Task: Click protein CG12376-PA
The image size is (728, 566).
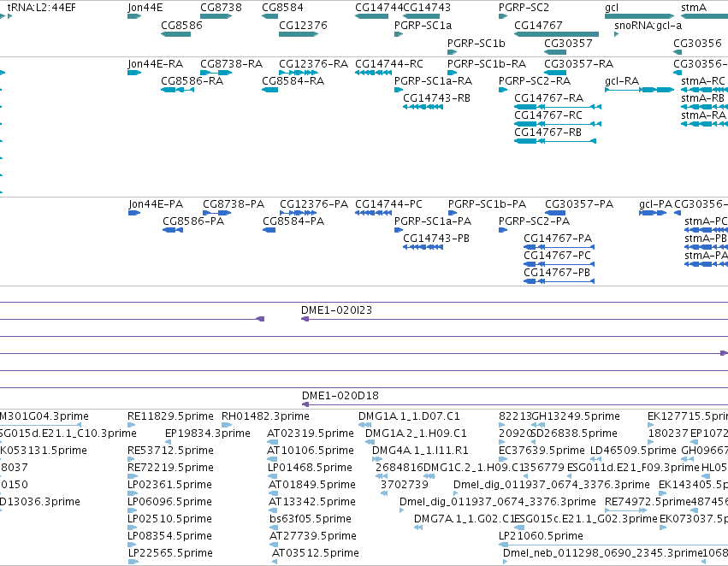Action: [x=314, y=204]
